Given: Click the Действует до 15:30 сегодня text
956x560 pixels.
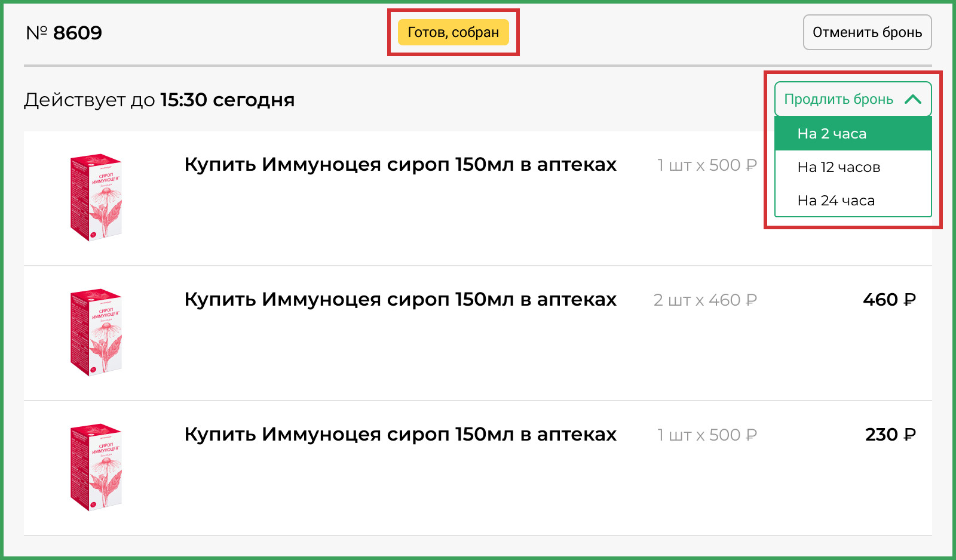Looking at the screenshot, I should 160,100.
